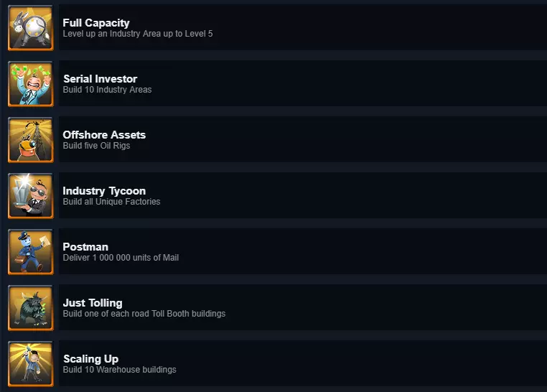Click the "Build all Unique Factories" text
547x392 pixels.
(111, 202)
